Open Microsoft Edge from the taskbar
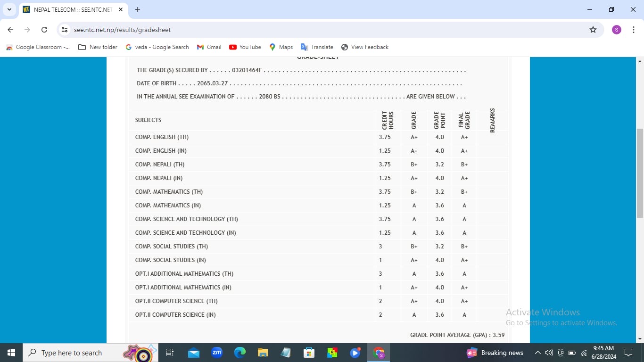This screenshot has height=362, width=644. (240, 353)
